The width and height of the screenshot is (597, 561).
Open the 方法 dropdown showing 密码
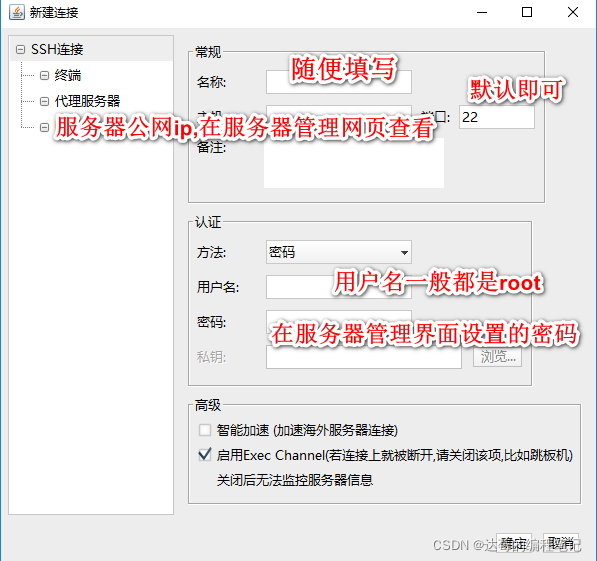tap(338, 252)
